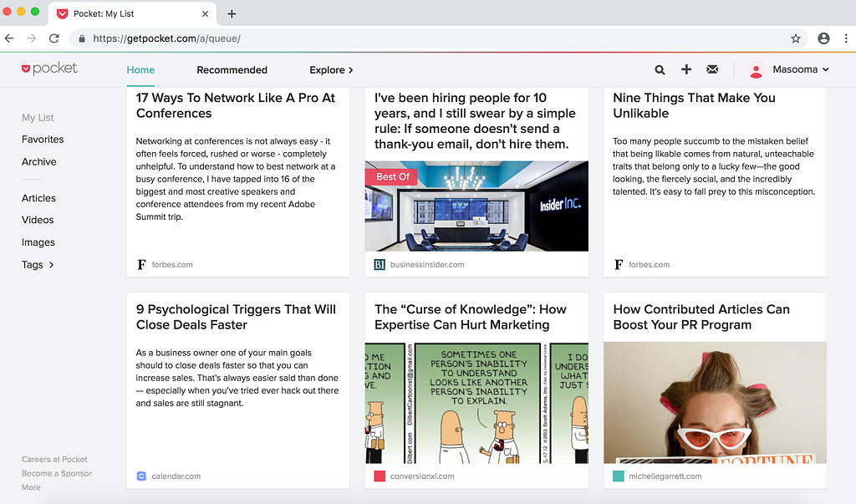The width and height of the screenshot is (856, 504).
Task: Go forward in browser history
Action: [32, 38]
